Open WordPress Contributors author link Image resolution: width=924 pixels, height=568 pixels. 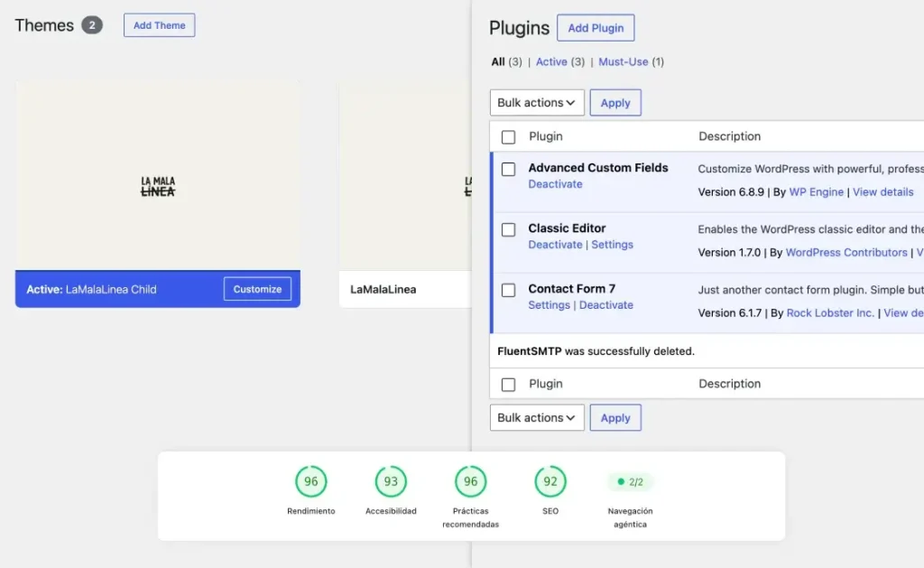[846, 253]
